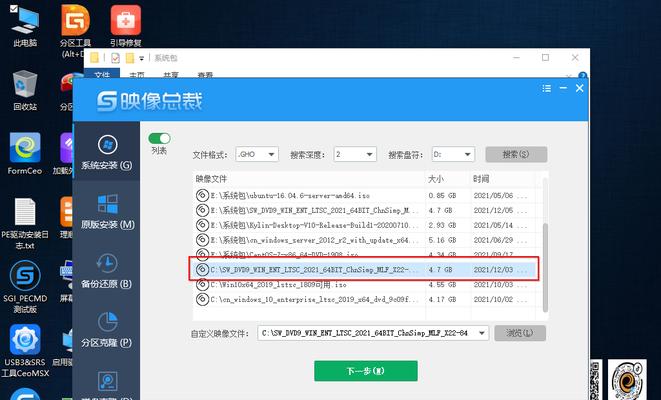Select C:\cn_windows_10_enterprise_ltsc_2019 row

pos(365,299)
